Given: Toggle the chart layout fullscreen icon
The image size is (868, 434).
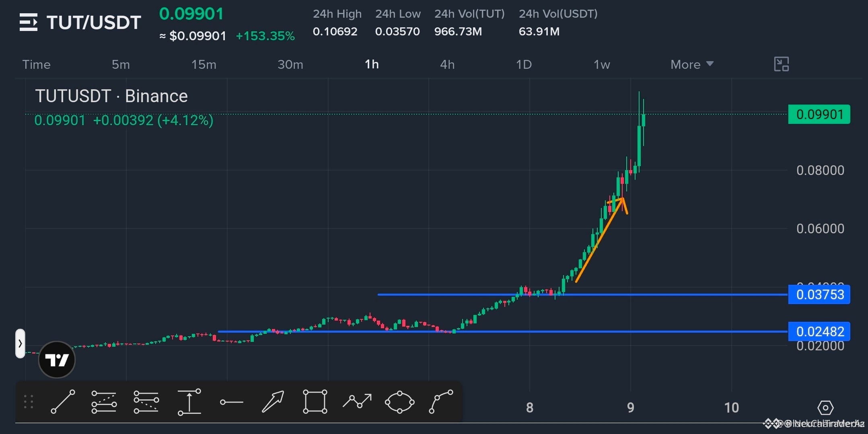Looking at the screenshot, I should coord(782,64).
